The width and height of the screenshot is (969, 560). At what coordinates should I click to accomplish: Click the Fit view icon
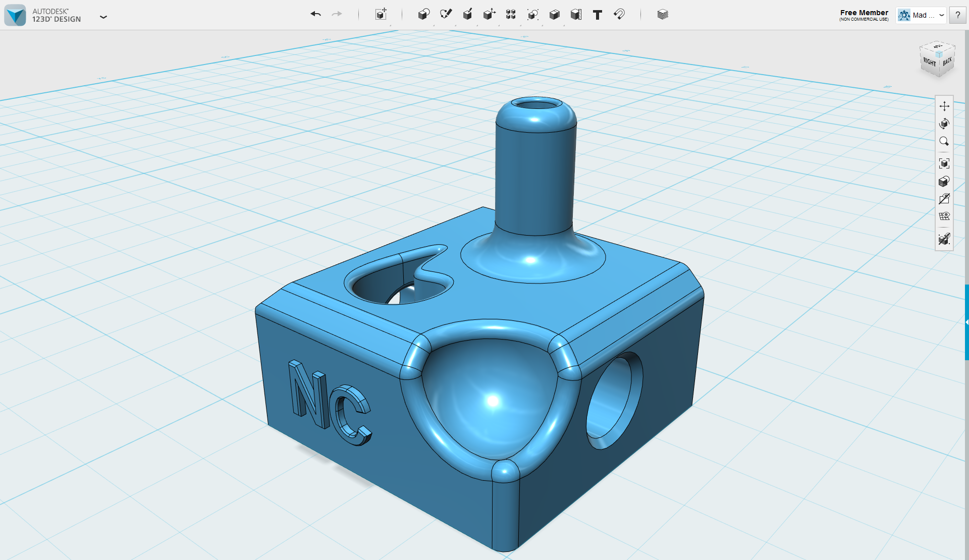pos(944,163)
